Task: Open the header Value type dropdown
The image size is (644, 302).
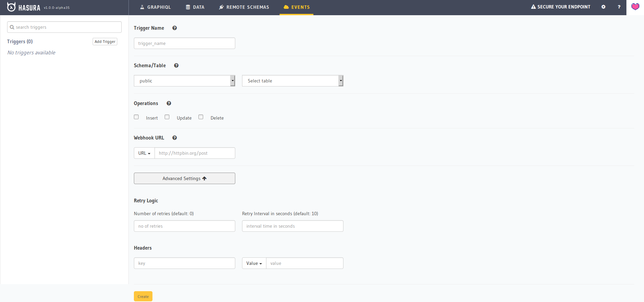Action: click(254, 263)
